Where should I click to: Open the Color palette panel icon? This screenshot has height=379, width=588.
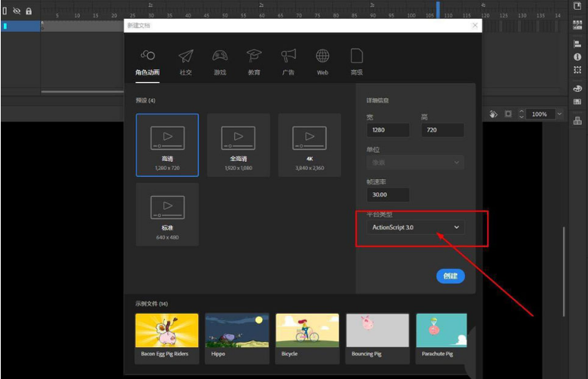(577, 88)
